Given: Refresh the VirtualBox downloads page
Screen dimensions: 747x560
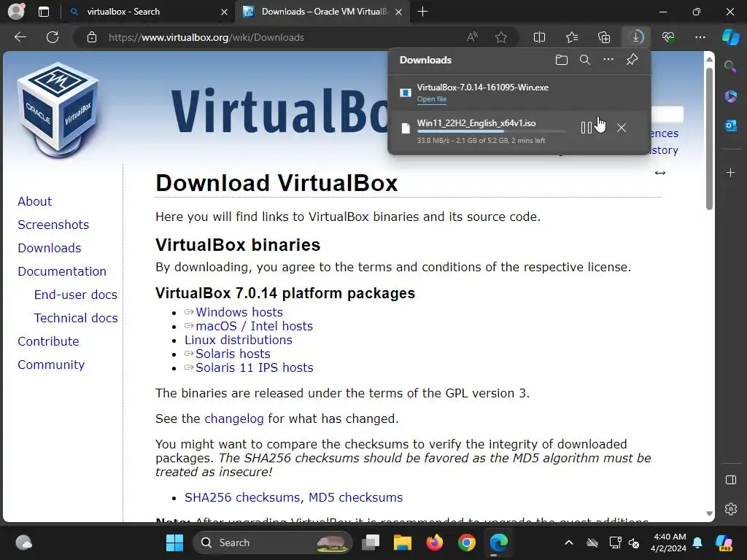Looking at the screenshot, I should pos(53,37).
